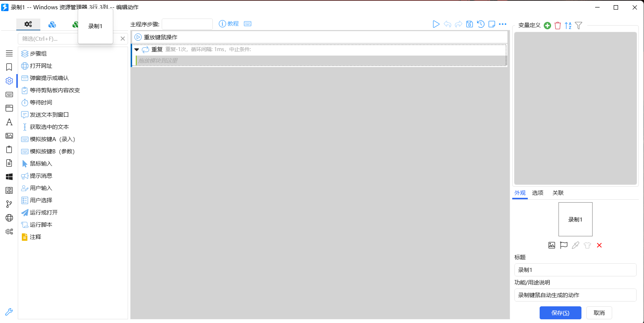Select the 用户选择 module
Image resolution: width=644 pixels, height=323 pixels.
pyautogui.click(x=73, y=200)
